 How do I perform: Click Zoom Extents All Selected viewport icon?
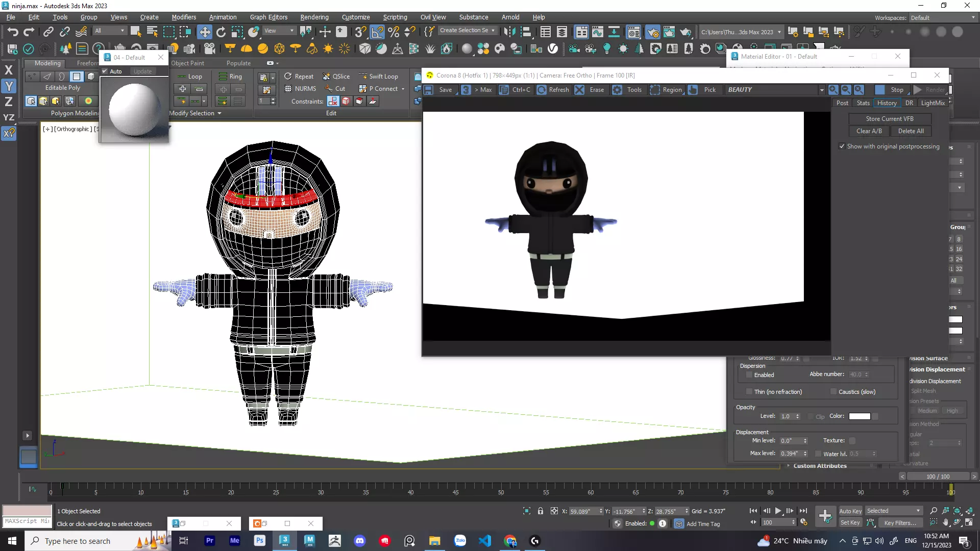[x=969, y=511]
